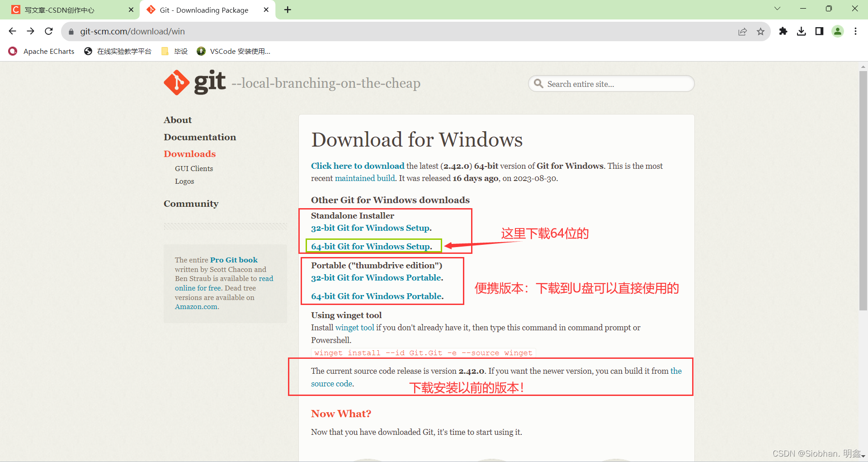868x462 pixels.
Task: Click the Download for Windows heading
Action: 417,139
